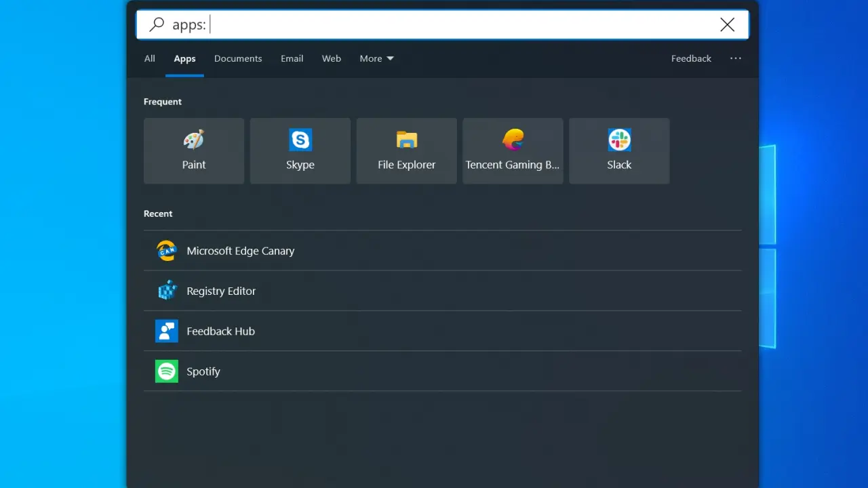
Task: Select the Email search tab
Action: tap(292, 59)
